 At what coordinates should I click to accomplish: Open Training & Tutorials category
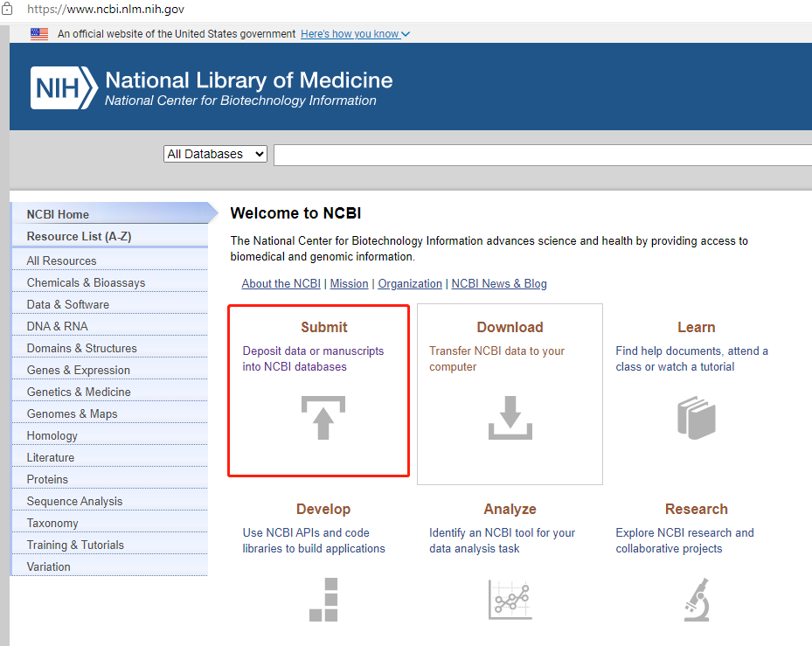pyautogui.click(x=110, y=545)
